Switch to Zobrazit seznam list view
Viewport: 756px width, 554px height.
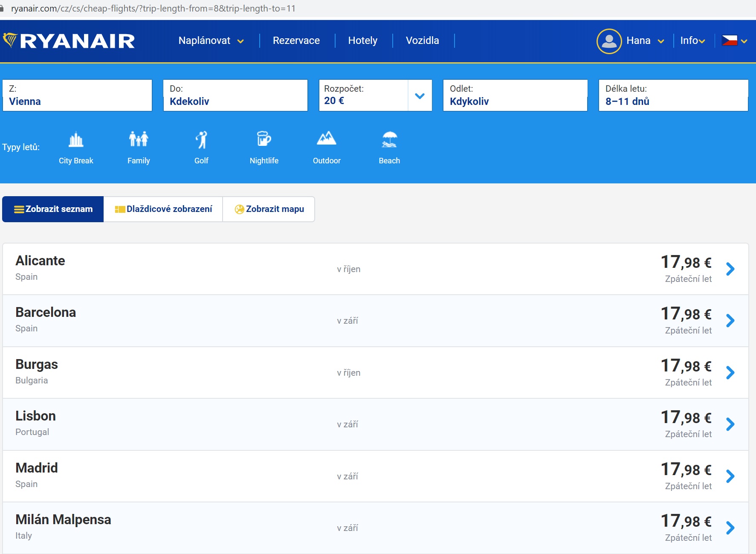52,209
